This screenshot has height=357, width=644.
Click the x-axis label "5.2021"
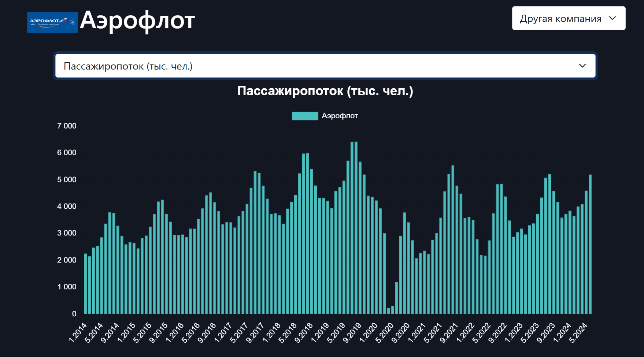point(433,332)
